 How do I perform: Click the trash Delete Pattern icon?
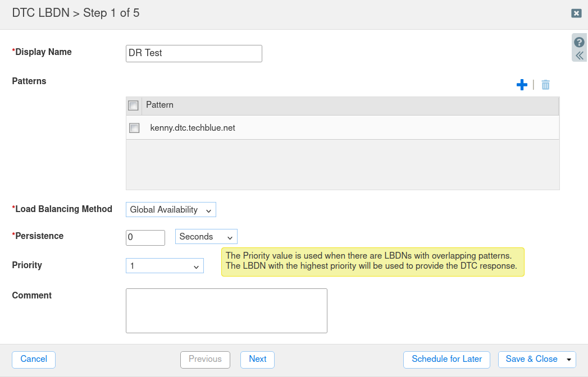[545, 85]
